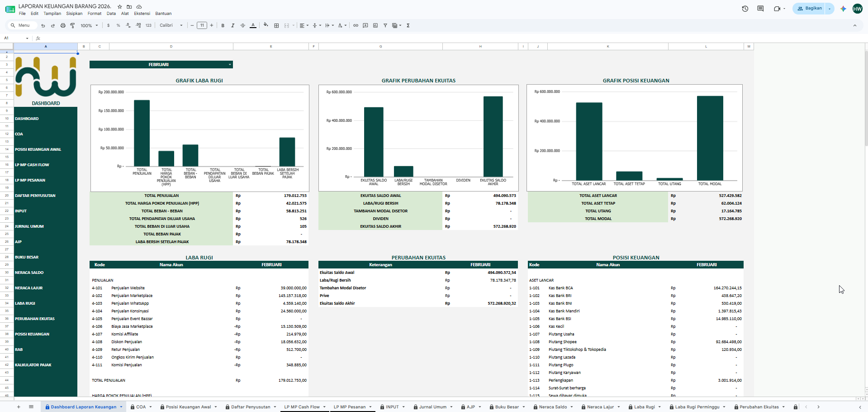Format as percent
The height and width of the screenshot is (412, 868).
118,26
